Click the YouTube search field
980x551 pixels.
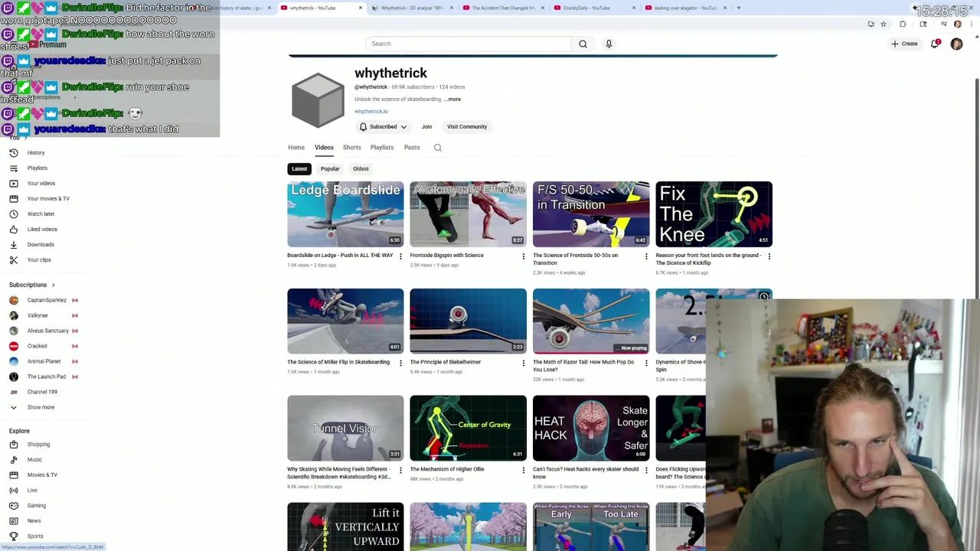tap(468, 44)
